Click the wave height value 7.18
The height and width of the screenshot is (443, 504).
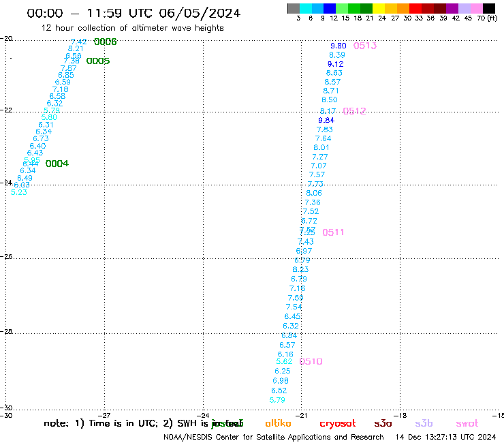61,89
